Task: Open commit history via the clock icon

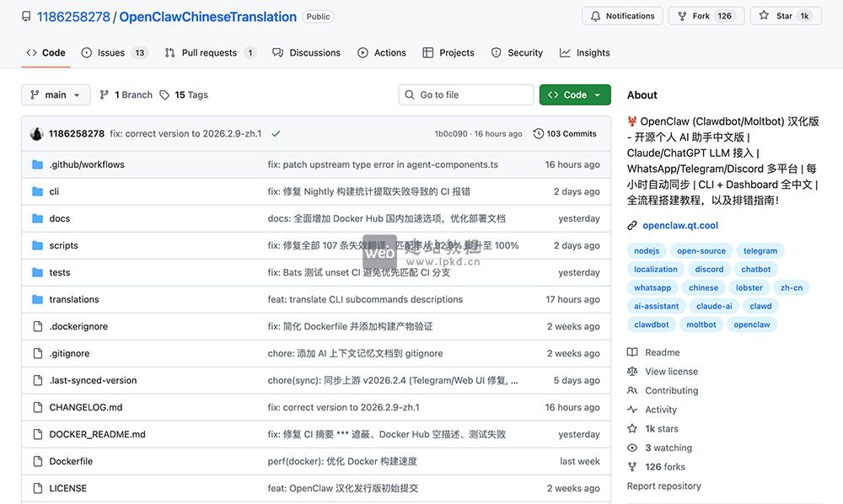Action: (x=539, y=133)
